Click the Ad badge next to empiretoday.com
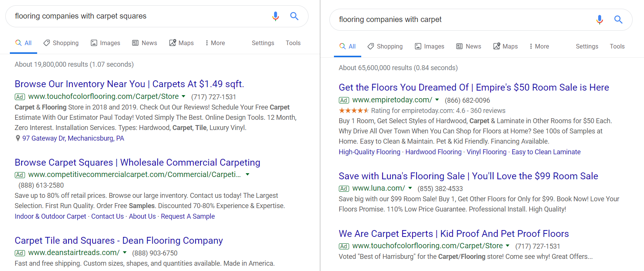This screenshot has width=644, height=271. click(344, 100)
